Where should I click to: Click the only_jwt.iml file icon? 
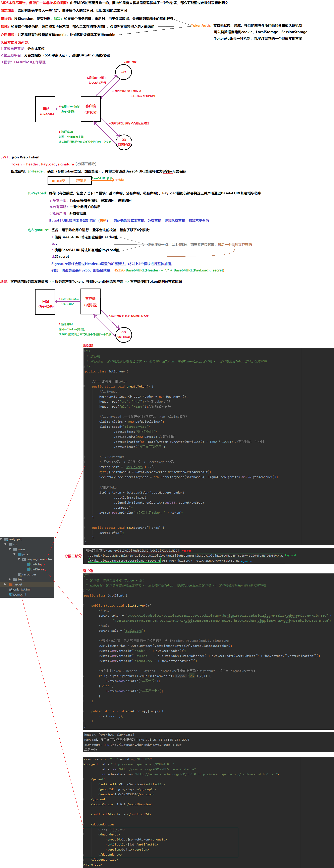click(x=10, y=589)
